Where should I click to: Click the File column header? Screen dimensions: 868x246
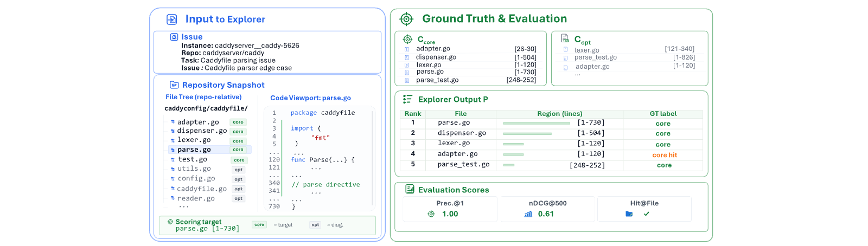(x=461, y=114)
